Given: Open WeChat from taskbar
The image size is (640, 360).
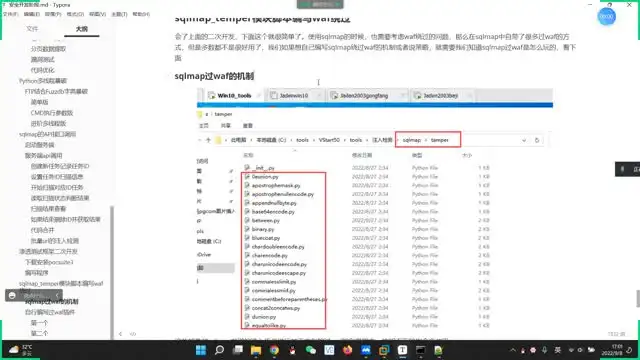Looking at the screenshot, I should [x=311, y=350].
